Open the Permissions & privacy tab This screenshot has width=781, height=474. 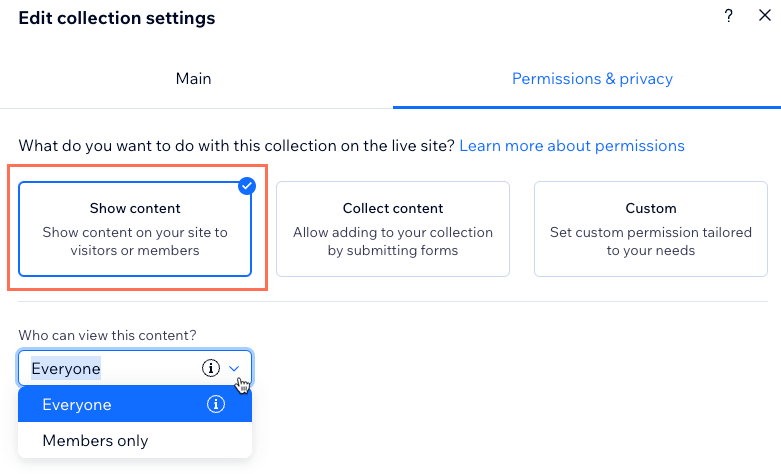click(x=592, y=79)
